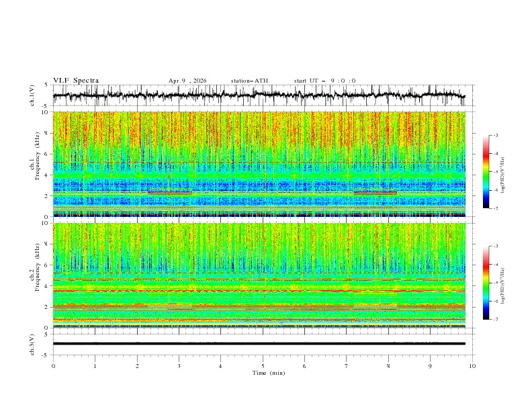
Task: Click the "4" tick on the time axis
Action: 220,366
